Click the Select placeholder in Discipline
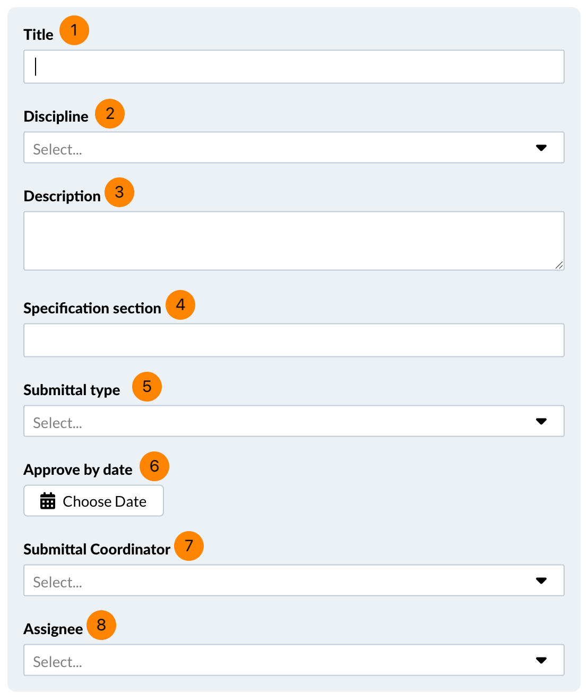Image resolution: width=588 pixels, height=700 pixels. coord(57,149)
